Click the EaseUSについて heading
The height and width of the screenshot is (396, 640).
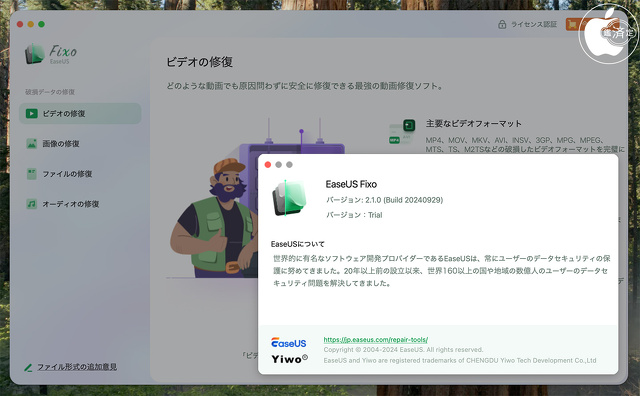click(298, 244)
